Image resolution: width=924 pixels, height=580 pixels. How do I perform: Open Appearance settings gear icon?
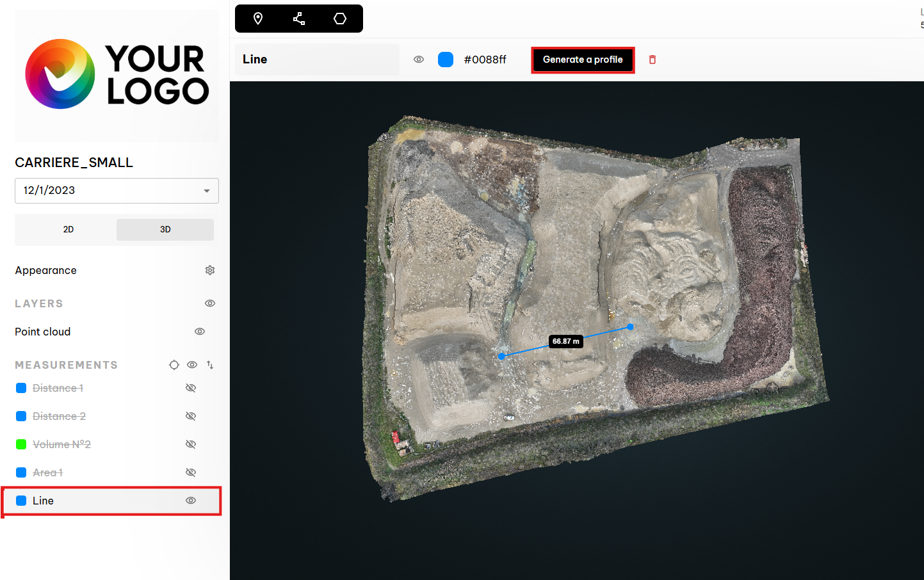pos(210,270)
